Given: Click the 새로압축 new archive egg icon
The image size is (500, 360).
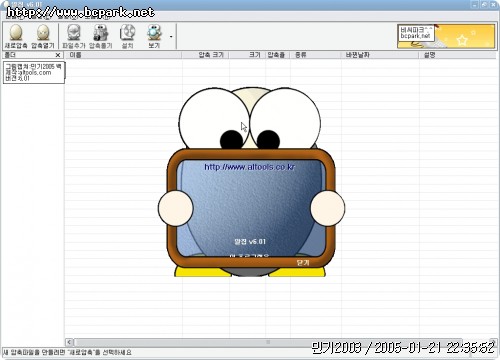Looking at the screenshot, I should [x=16, y=36].
